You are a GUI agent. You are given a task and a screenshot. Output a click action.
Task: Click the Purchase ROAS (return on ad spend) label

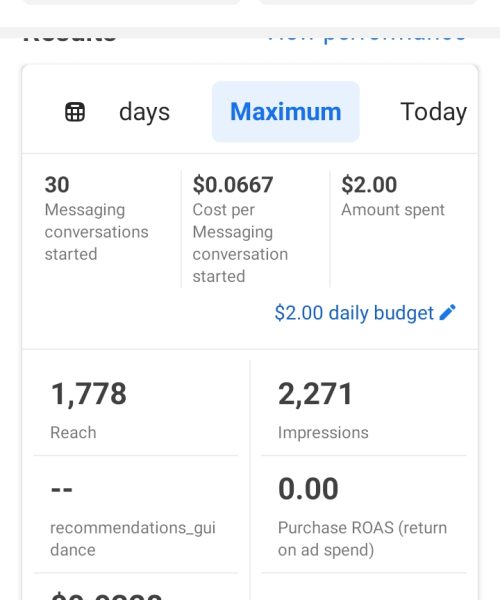click(x=362, y=539)
